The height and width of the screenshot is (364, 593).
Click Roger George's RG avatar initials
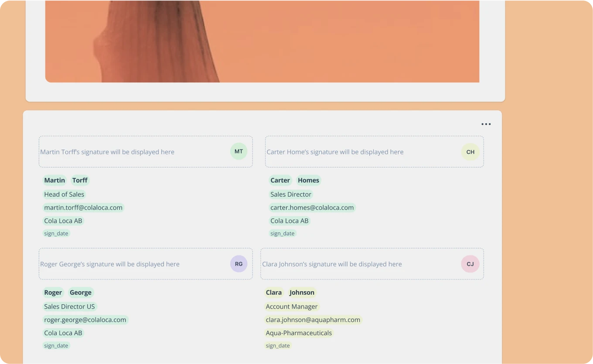coord(239,264)
